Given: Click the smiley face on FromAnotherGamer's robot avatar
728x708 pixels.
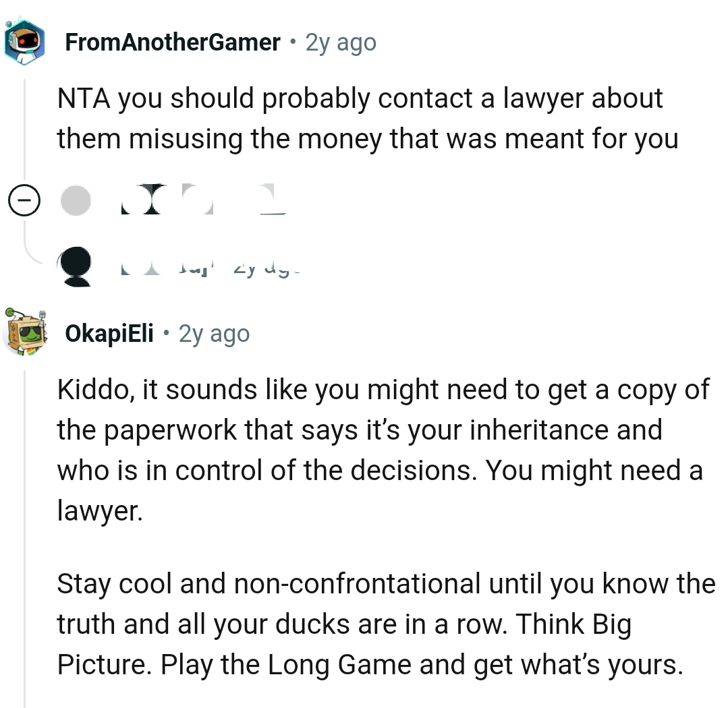Looking at the screenshot, I should pyautogui.click(x=26, y=39).
